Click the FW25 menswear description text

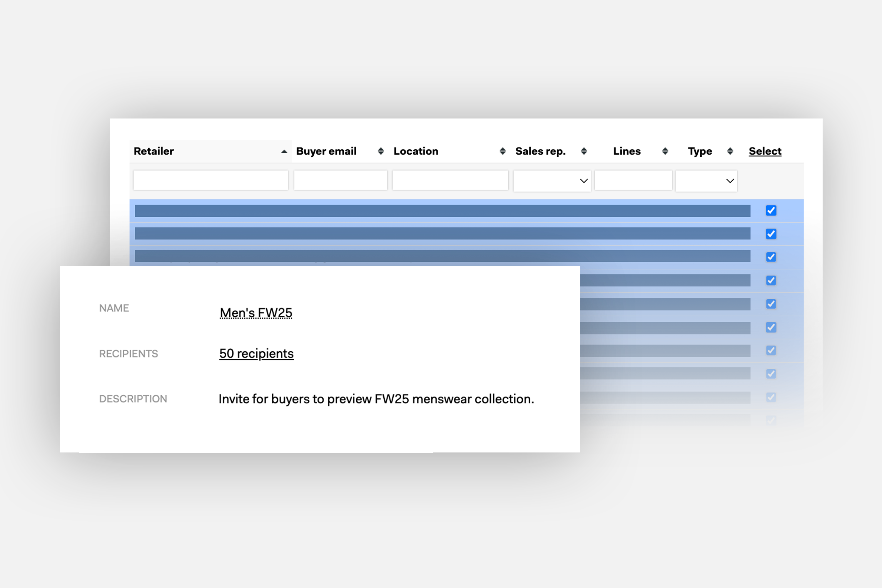click(377, 399)
